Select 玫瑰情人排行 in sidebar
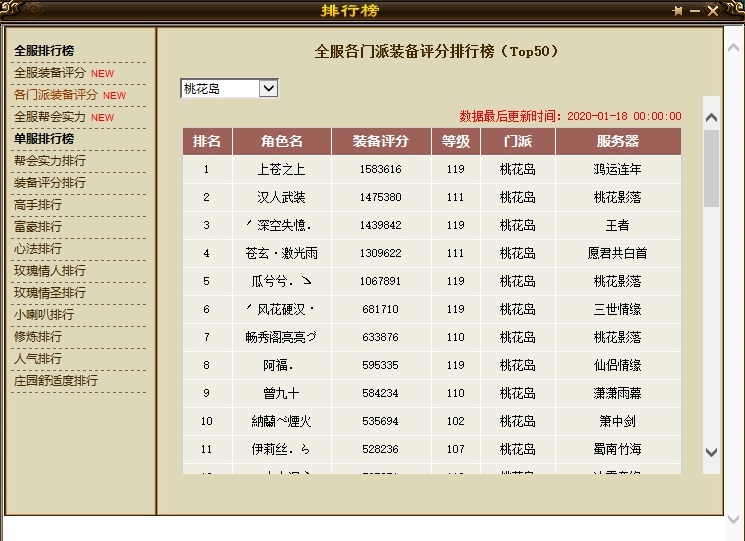745x541 pixels. point(50,271)
